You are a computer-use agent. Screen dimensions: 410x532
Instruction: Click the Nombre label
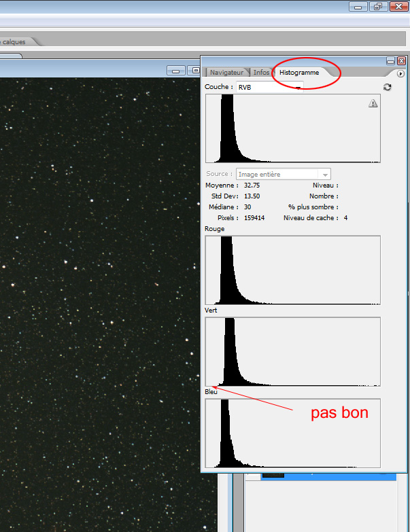point(324,196)
